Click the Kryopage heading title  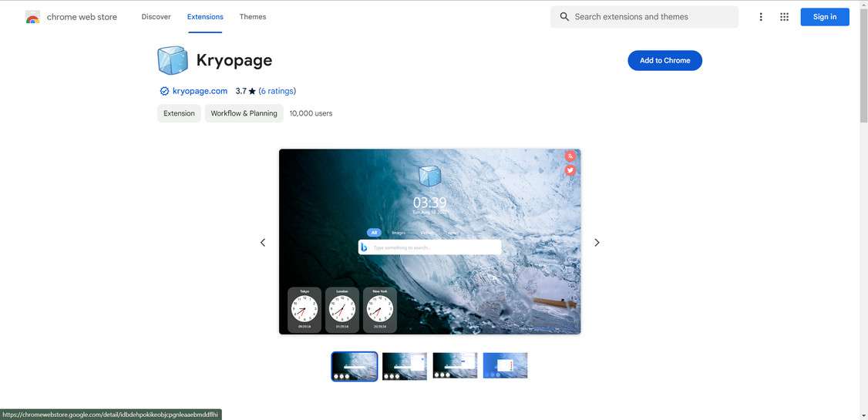point(234,60)
